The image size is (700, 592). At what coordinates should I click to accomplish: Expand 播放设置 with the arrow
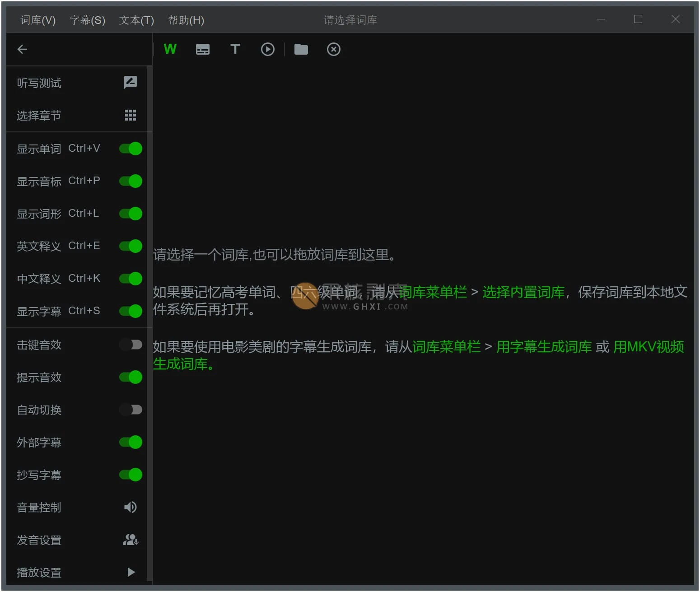pyautogui.click(x=131, y=572)
